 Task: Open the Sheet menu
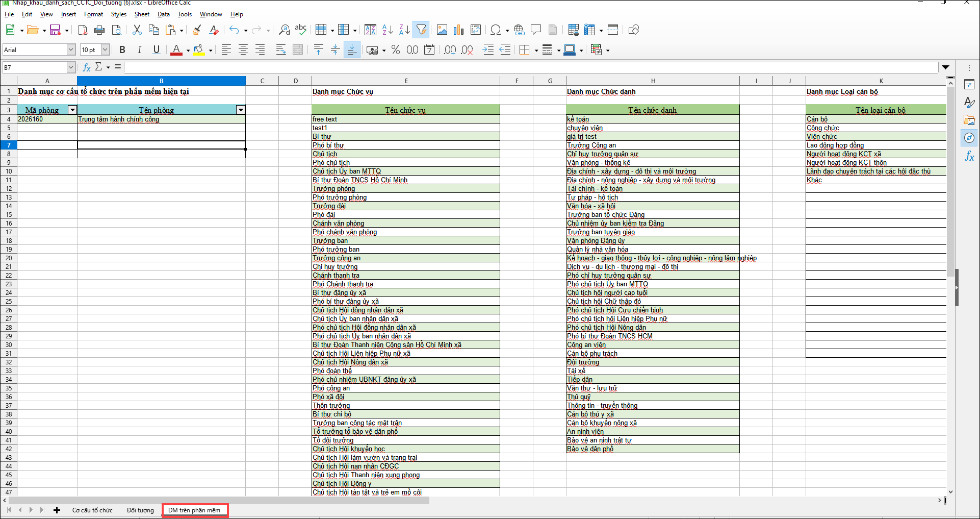142,14
